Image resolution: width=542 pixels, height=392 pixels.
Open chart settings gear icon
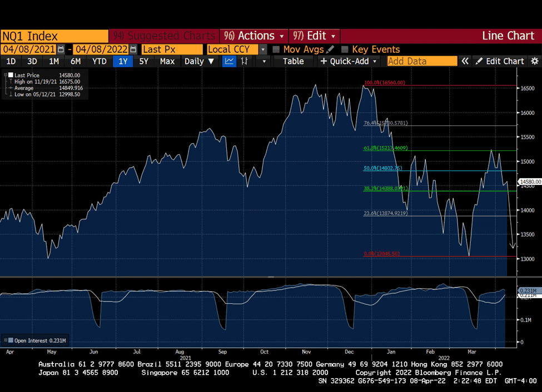pyautogui.click(x=534, y=61)
